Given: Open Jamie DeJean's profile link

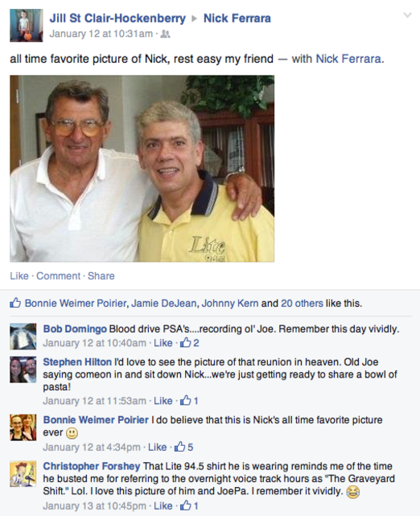Looking at the screenshot, I should pos(164,303).
